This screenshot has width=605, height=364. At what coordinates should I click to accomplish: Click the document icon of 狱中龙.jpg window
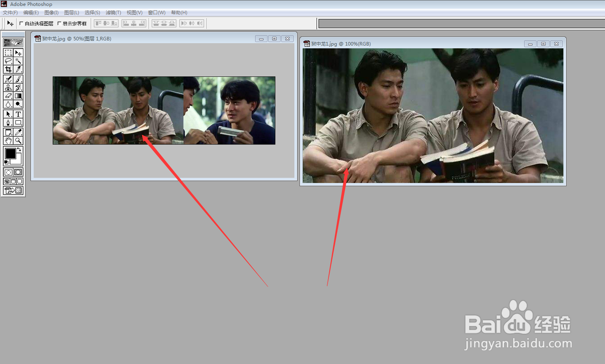[38, 38]
